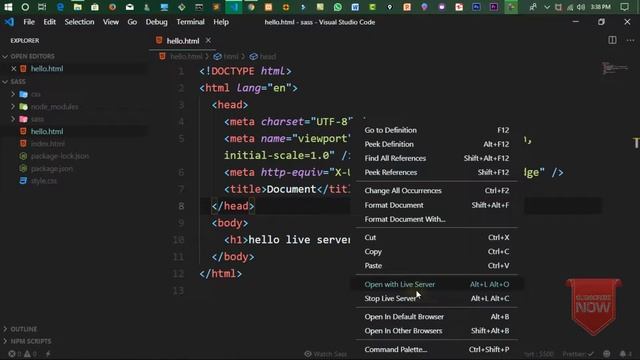Choose Find All References
The height and width of the screenshot is (360, 640).
click(x=436, y=158)
